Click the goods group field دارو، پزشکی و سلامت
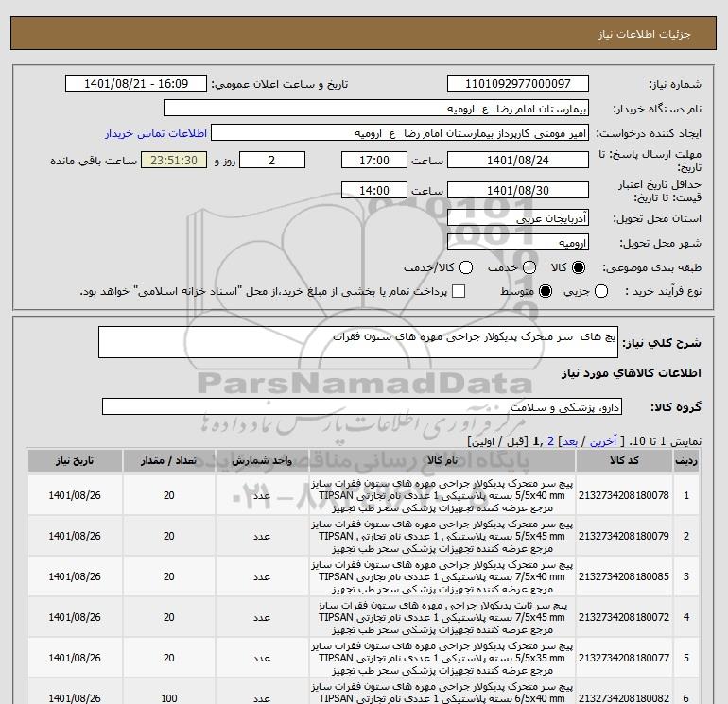 tap(362, 406)
